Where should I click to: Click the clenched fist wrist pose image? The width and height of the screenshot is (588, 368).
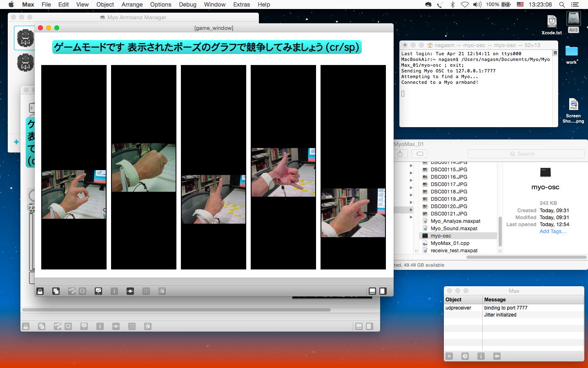pos(144,168)
